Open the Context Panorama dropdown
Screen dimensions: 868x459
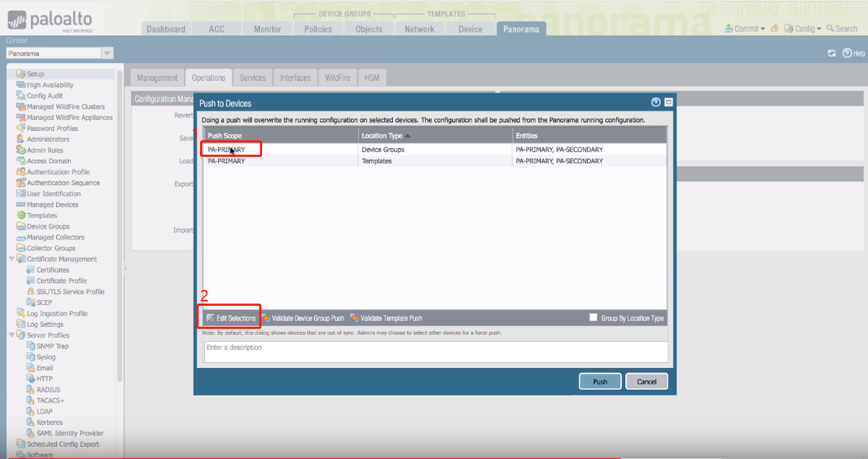point(107,53)
